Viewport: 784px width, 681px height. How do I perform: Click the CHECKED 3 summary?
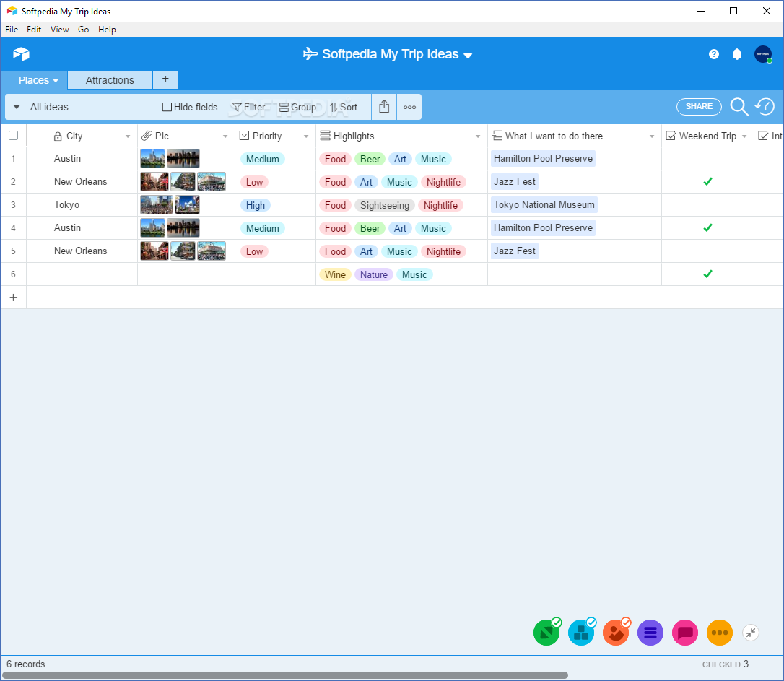point(725,664)
